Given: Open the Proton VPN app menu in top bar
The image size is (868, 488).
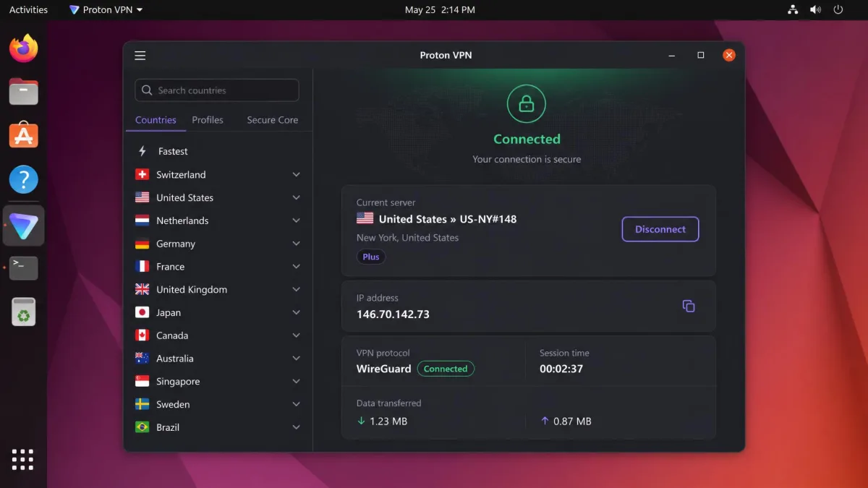Looking at the screenshot, I should 106,10.
